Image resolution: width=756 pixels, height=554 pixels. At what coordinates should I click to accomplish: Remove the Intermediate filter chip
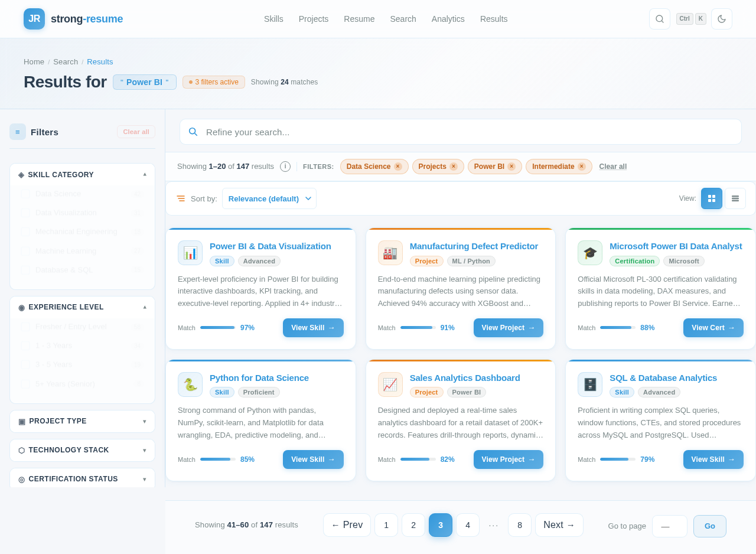(x=581, y=167)
